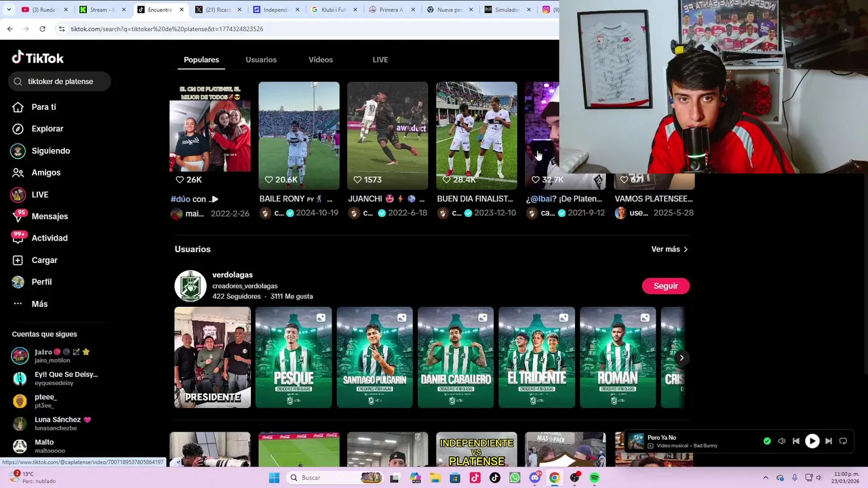Image resolution: width=868 pixels, height=488 pixels.
Task: Click next arrow on verdolagas carousel
Action: point(682,358)
